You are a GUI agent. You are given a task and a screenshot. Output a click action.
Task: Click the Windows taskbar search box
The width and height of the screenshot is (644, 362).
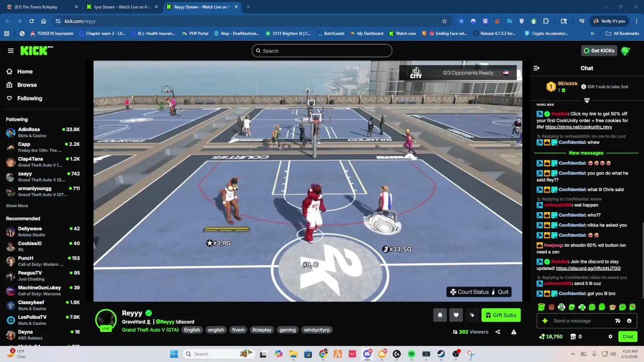(218, 354)
